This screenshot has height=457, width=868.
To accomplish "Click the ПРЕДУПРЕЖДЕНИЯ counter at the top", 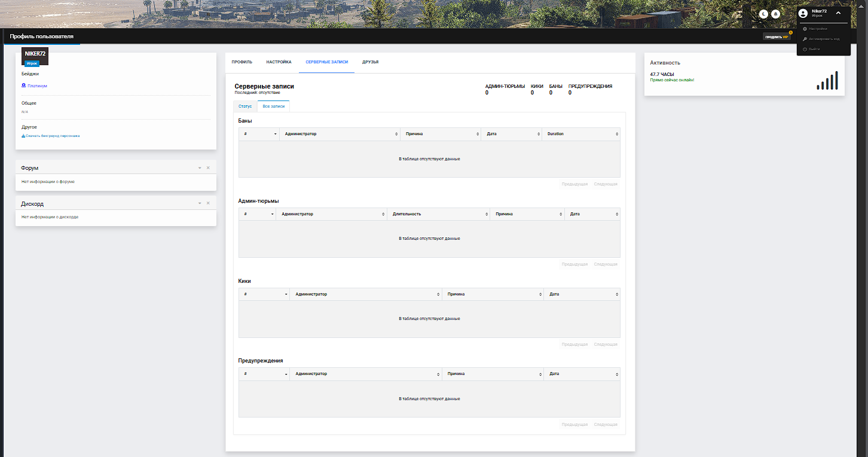I will tap(590, 90).
